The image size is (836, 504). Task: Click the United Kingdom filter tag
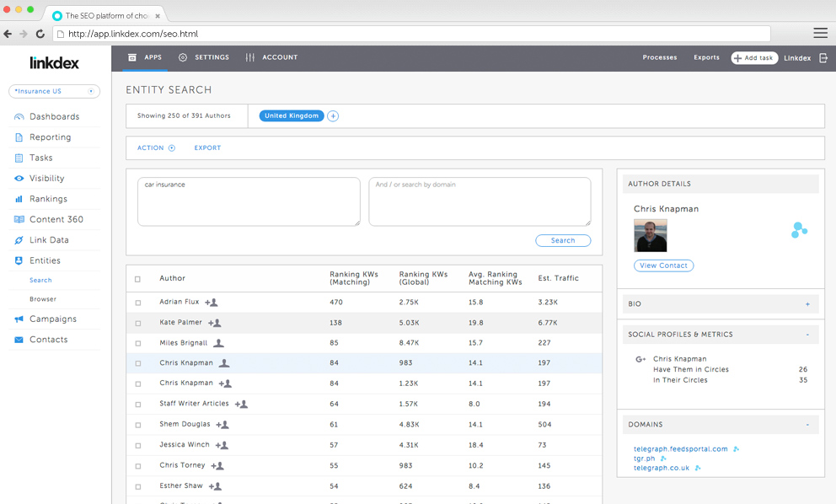(x=291, y=115)
